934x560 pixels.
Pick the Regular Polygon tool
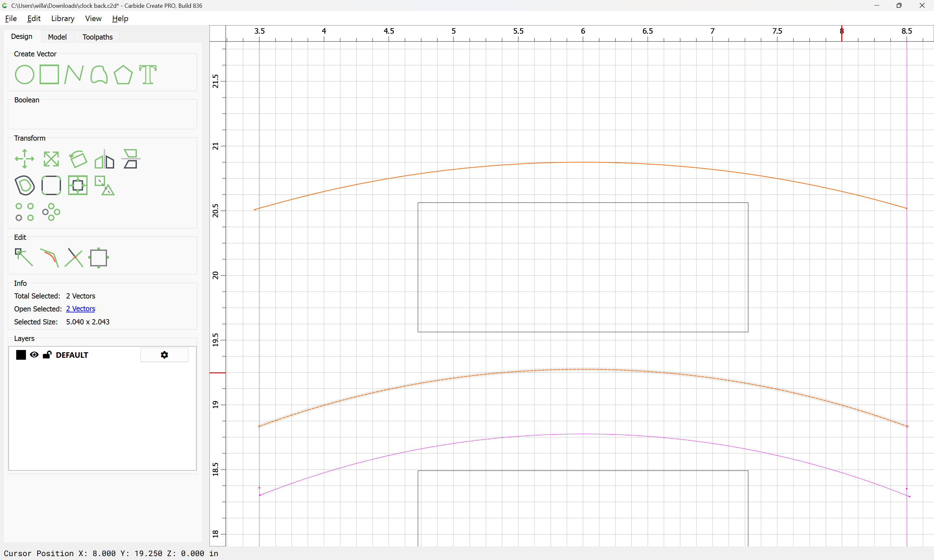click(123, 74)
